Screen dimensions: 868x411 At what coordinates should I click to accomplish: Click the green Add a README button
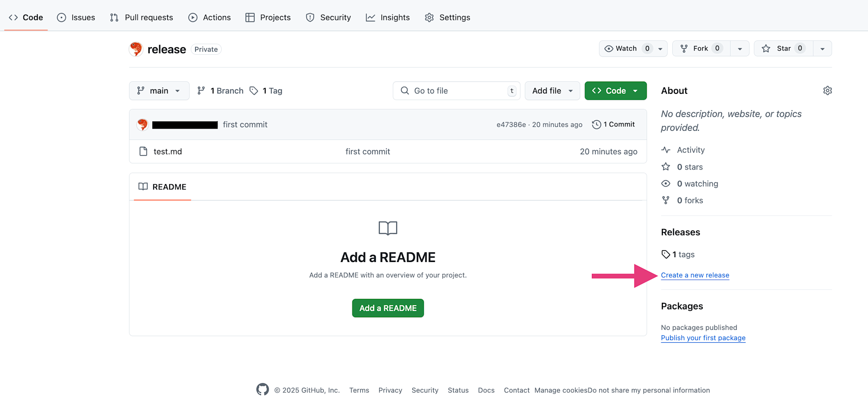pos(388,308)
